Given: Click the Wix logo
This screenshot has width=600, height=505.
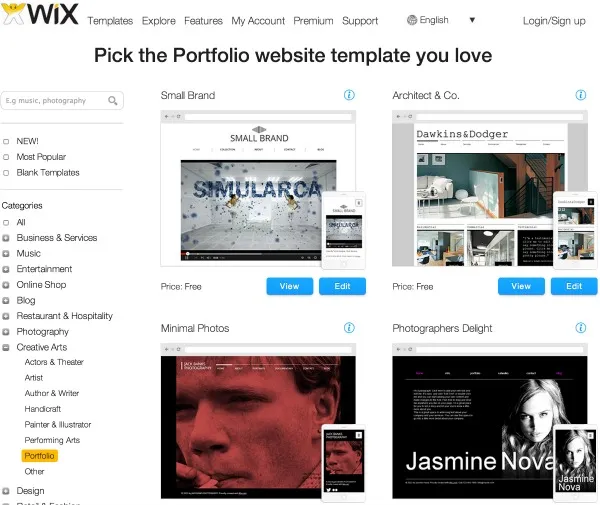Looking at the screenshot, I should pyautogui.click(x=40, y=14).
